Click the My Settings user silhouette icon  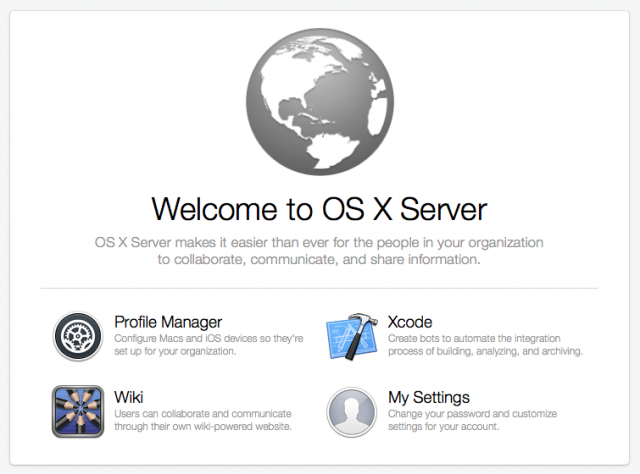tap(352, 412)
